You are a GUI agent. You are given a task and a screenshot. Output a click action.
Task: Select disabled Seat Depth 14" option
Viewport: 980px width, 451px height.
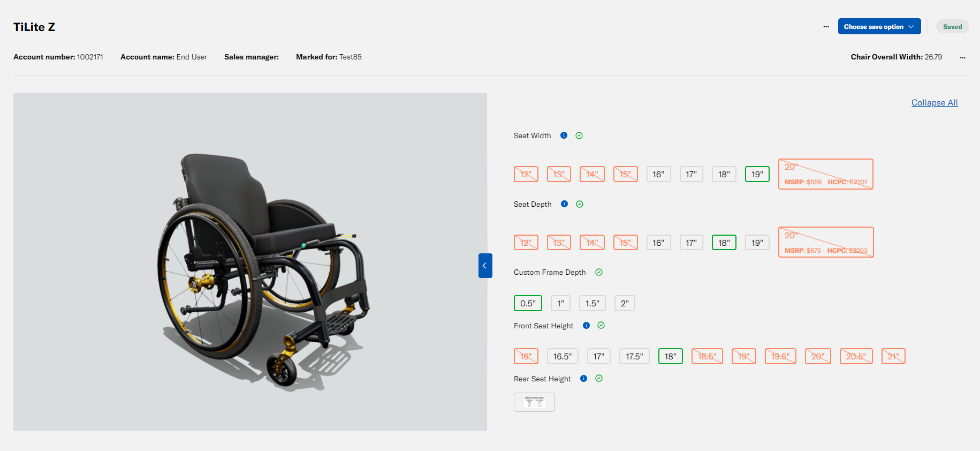pyautogui.click(x=592, y=243)
